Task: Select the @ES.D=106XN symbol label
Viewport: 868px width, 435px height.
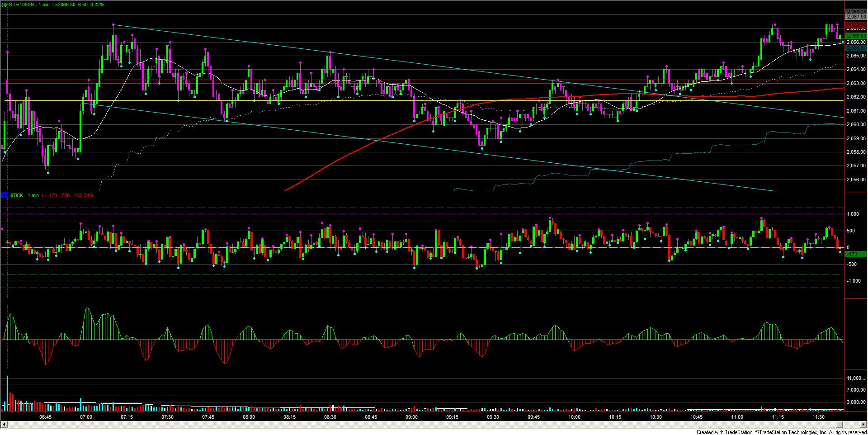Action: point(17,5)
